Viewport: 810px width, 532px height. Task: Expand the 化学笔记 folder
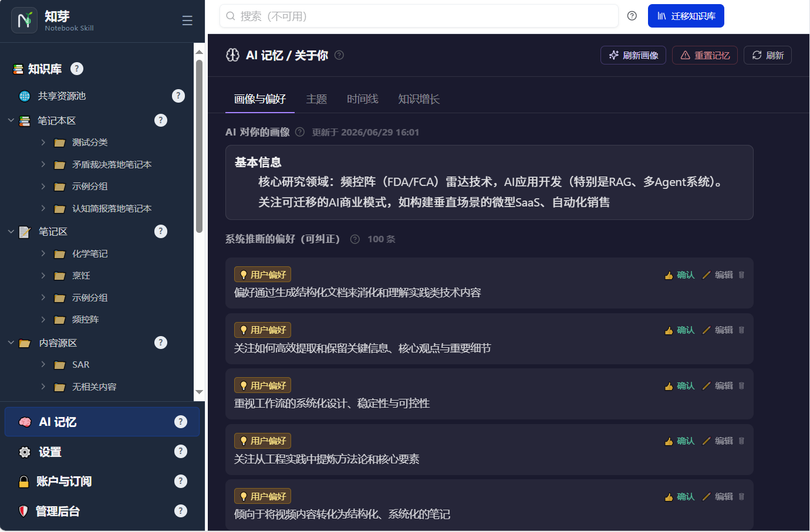(x=43, y=253)
